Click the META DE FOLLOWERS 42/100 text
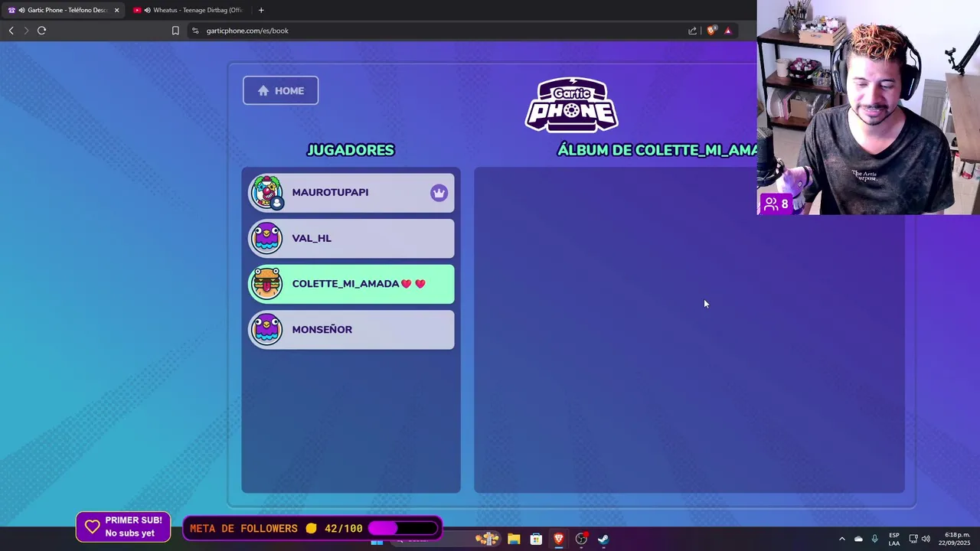Image resolution: width=980 pixels, height=551 pixels. (276, 528)
